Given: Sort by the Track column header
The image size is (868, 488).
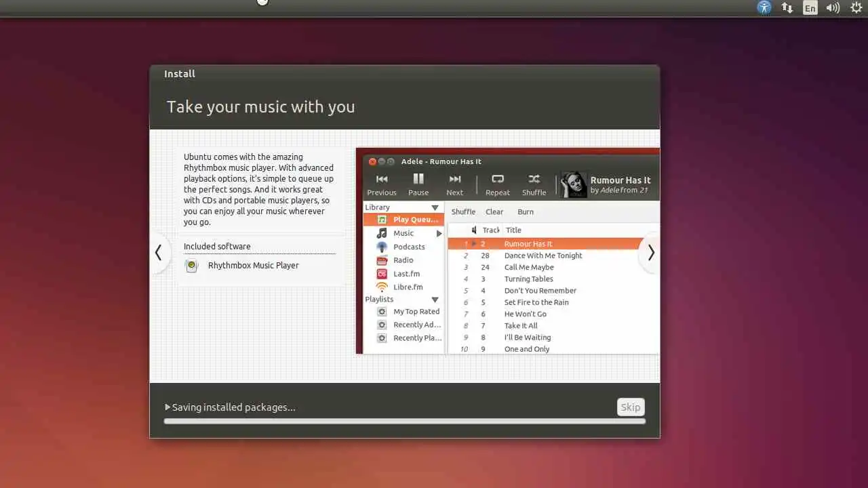Looking at the screenshot, I should click(x=490, y=230).
